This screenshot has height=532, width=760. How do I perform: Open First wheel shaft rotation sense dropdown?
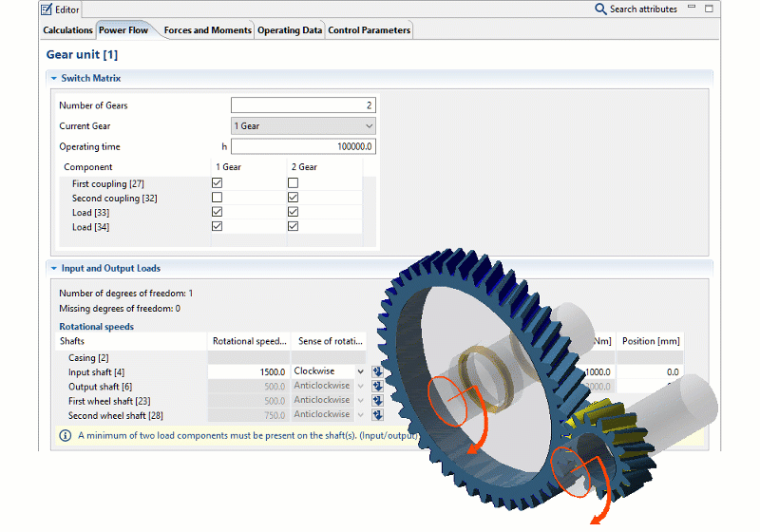coord(360,401)
